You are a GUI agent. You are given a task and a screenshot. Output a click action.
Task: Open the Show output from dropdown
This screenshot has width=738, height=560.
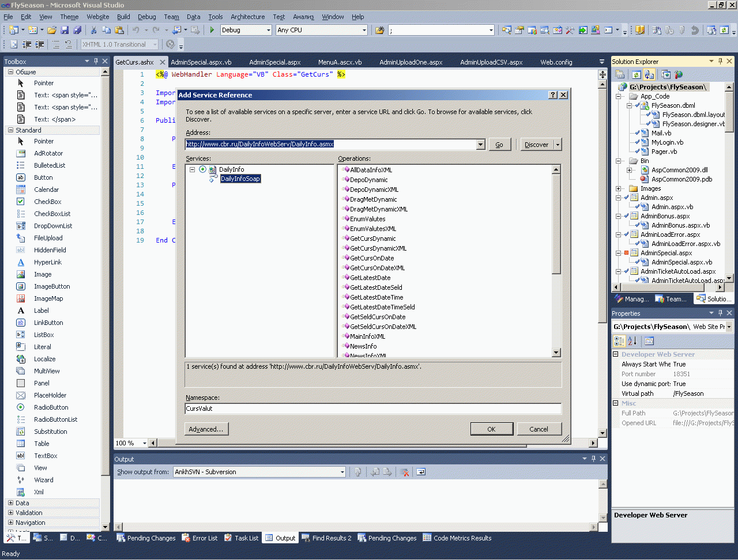tap(342, 472)
